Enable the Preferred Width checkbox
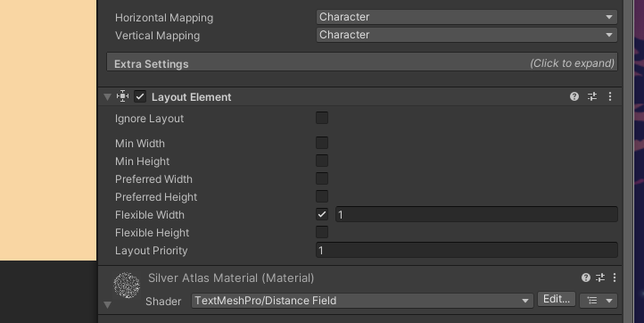Image resolution: width=644 pixels, height=323 pixels. 322,178
